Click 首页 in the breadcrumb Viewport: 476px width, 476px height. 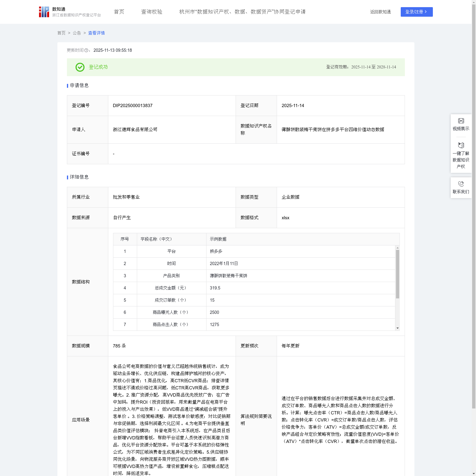click(x=61, y=33)
